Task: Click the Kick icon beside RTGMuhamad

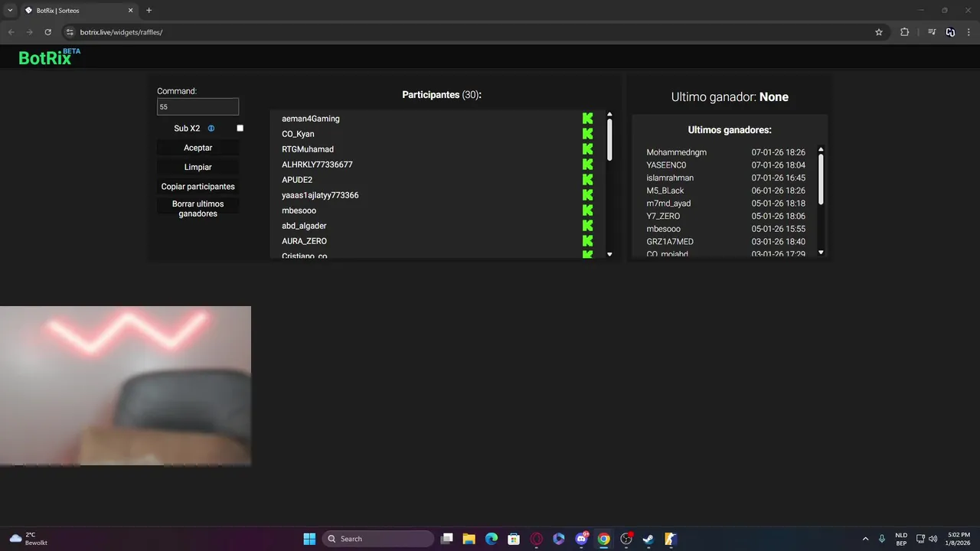Action: coord(588,149)
